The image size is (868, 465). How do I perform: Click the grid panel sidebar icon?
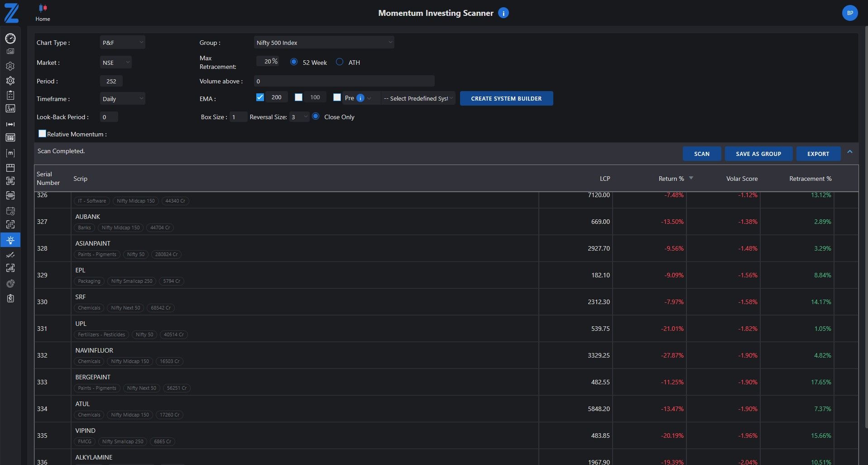(10, 168)
